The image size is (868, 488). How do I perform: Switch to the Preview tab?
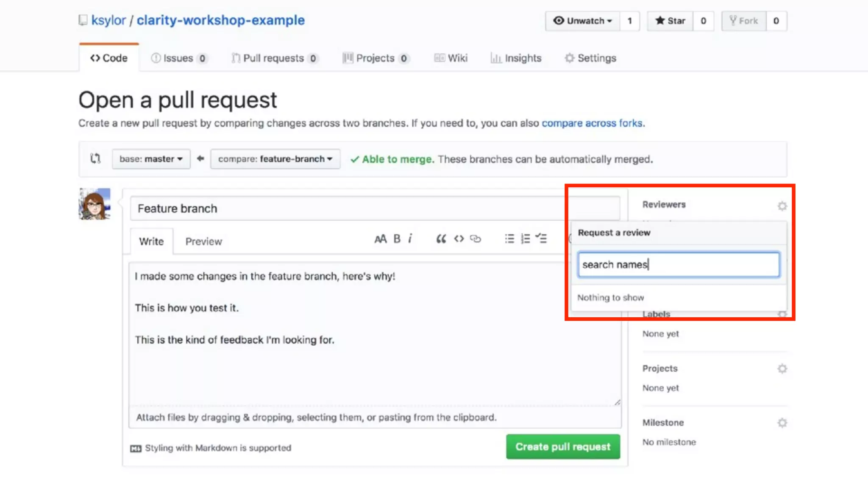pyautogui.click(x=203, y=241)
